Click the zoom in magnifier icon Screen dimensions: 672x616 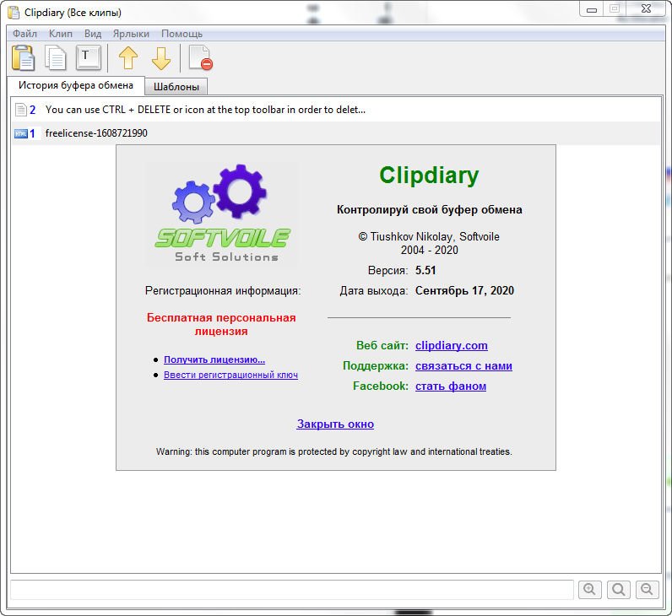point(590,589)
